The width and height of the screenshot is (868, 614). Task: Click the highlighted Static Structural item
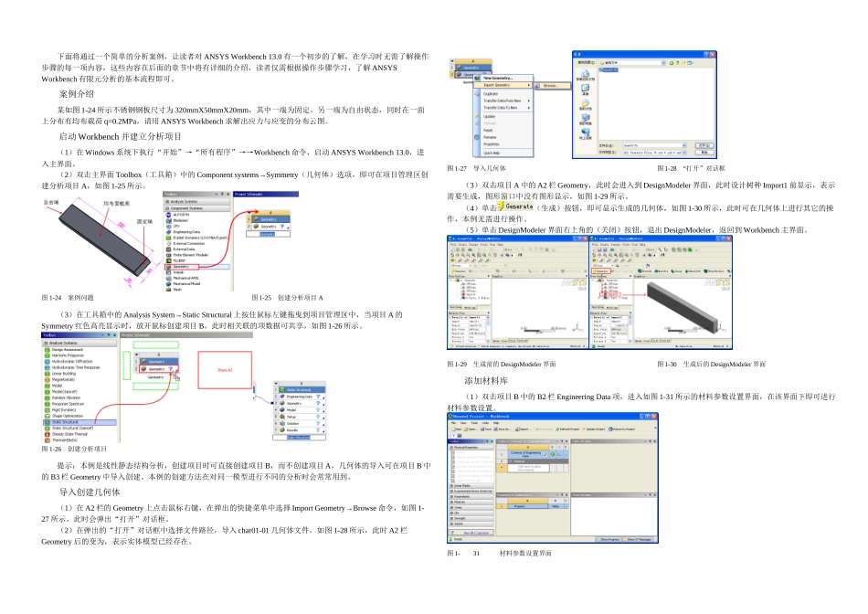[x=79, y=422]
